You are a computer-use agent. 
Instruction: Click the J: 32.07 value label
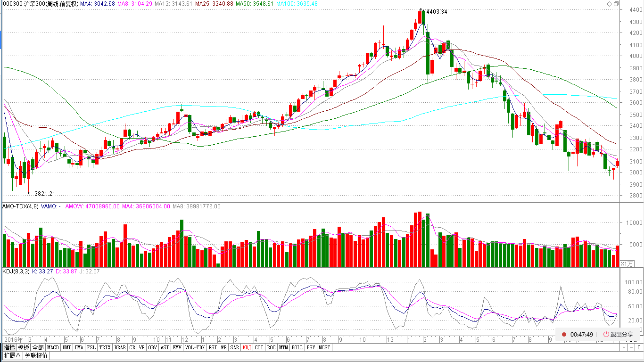coord(90,271)
